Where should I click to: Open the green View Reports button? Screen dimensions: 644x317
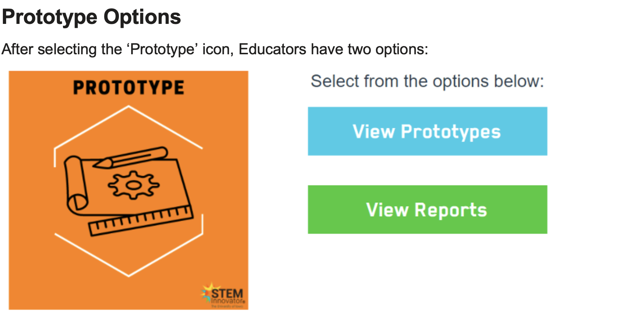[x=427, y=210]
